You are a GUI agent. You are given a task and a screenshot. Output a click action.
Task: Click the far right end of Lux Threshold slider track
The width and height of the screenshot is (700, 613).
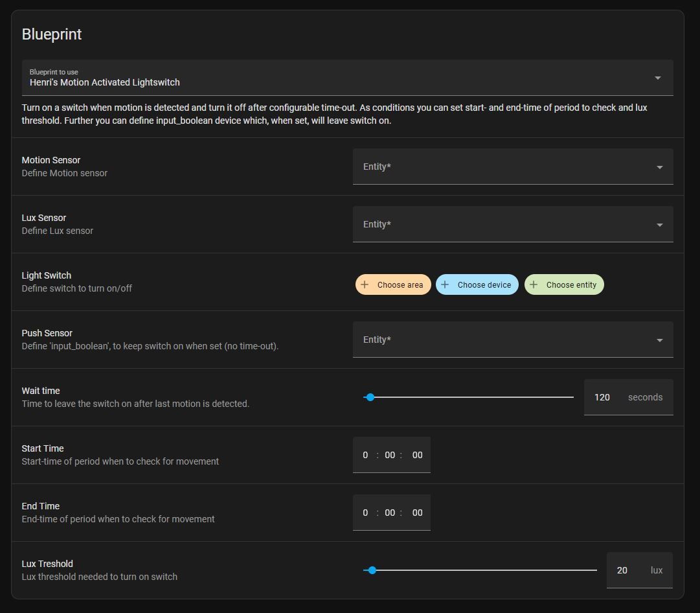click(595, 570)
